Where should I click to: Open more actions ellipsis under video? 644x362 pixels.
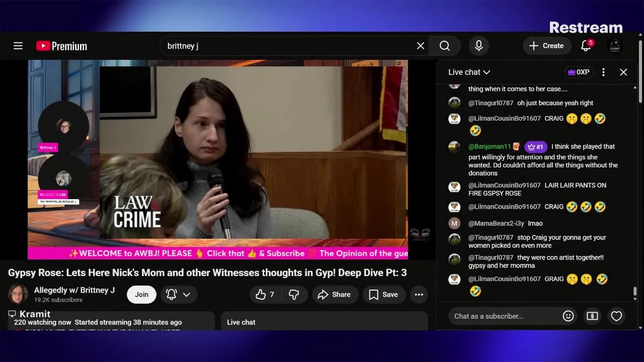(419, 295)
